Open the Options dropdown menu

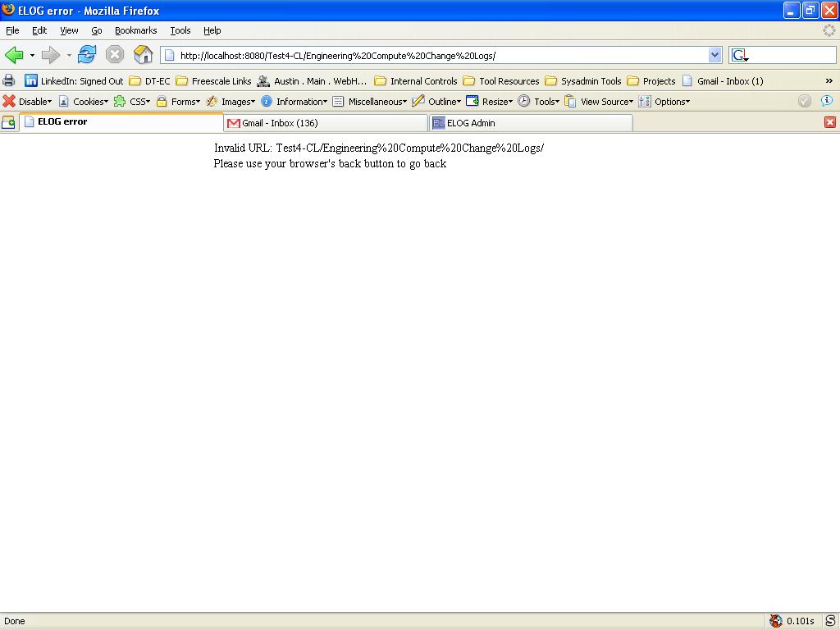pos(664,101)
